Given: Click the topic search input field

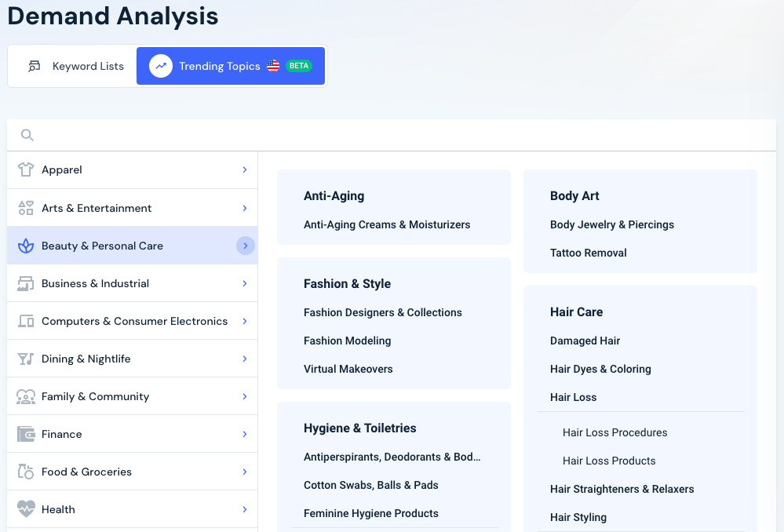Looking at the screenshot, I should [392, 135].
